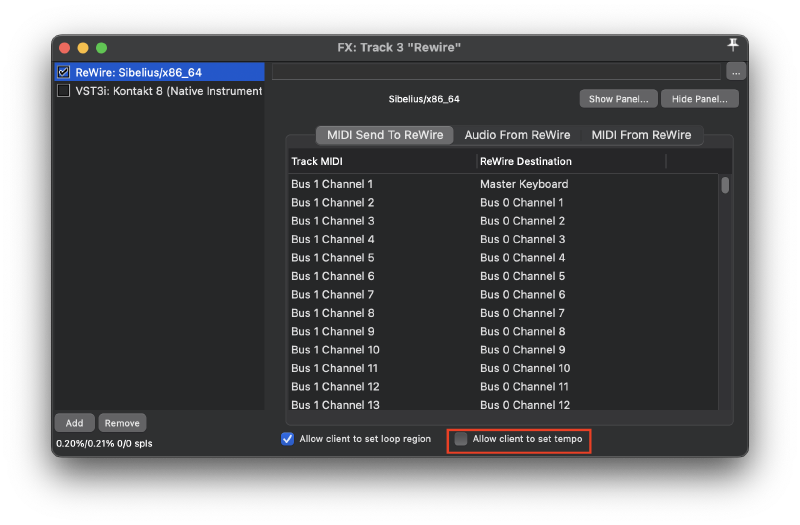Click the Add FX button
Image resolution: width=800 pixels, height=525 pixels.
click(74, 423)
